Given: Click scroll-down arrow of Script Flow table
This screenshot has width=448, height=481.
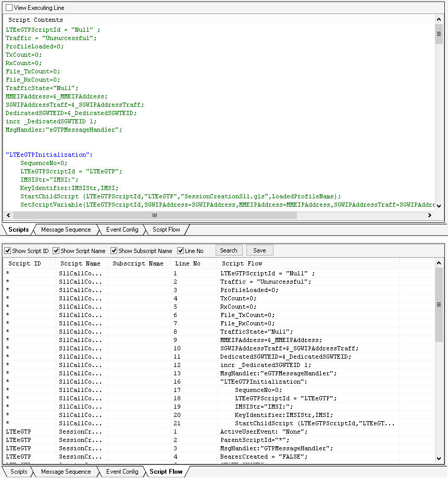Looking at the screenshot, I should [x=439, y=458].
